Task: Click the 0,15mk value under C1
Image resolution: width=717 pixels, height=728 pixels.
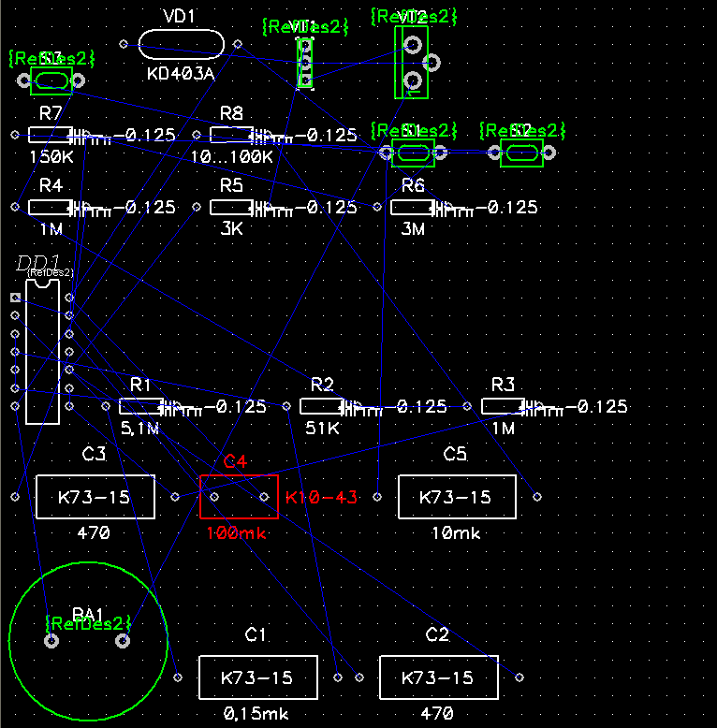Action: tap(256, 714)
